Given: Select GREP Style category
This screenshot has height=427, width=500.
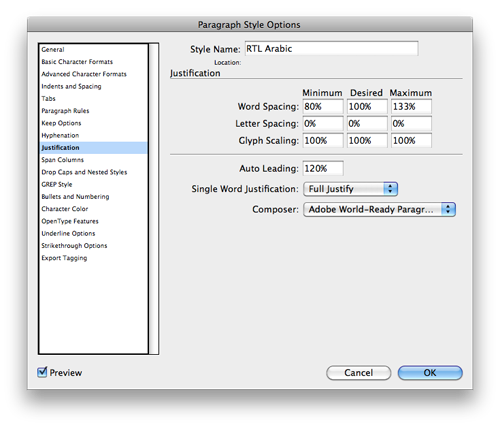Looking at the screenshot, I should (x=93, y=184).
